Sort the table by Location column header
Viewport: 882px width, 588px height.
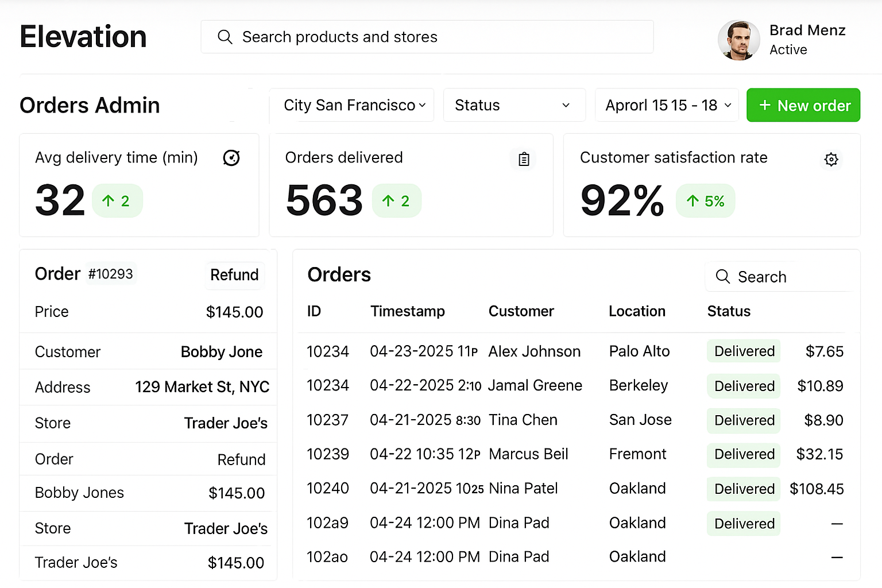tap(637, 311)
